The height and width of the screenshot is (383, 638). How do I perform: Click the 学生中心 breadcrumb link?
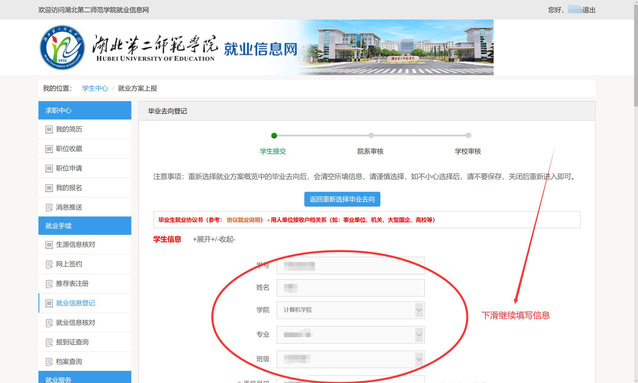[x=95, y=88]
